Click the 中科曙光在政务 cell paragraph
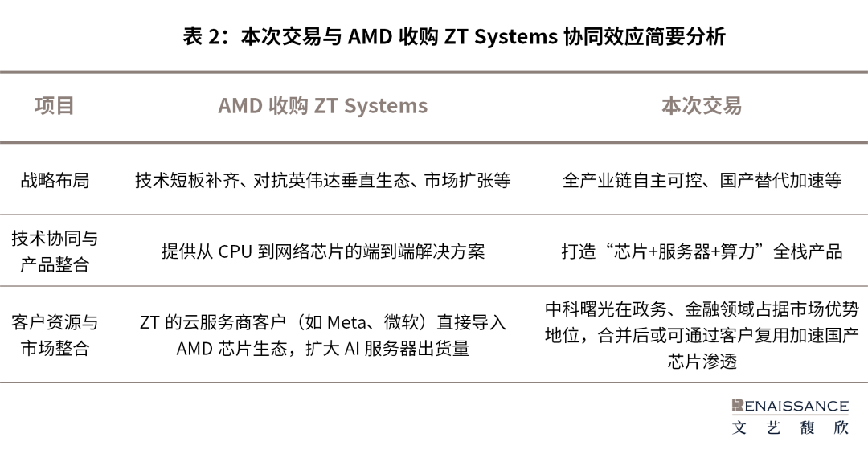The image size is (868, 458). click(x=702, y=334)
